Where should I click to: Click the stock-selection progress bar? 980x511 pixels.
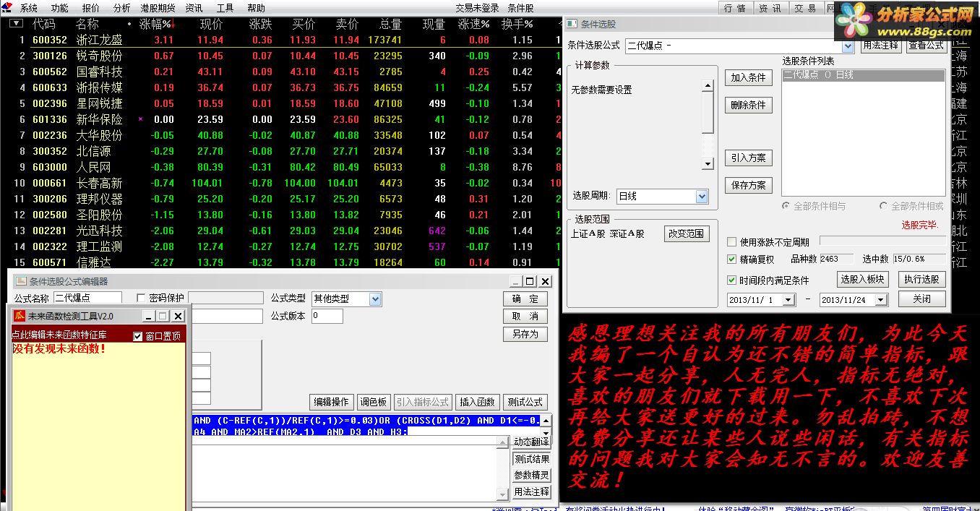(882, 241)
